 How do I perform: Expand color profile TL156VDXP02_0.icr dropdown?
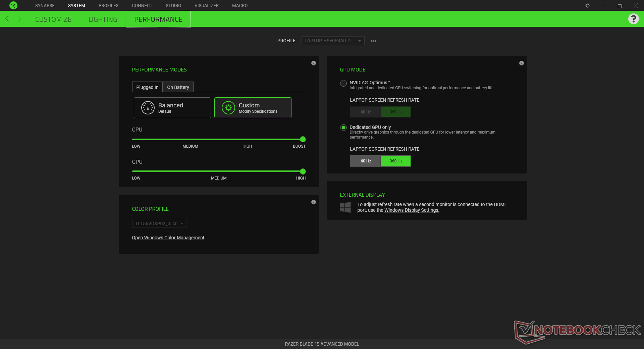tap(159, 223)
